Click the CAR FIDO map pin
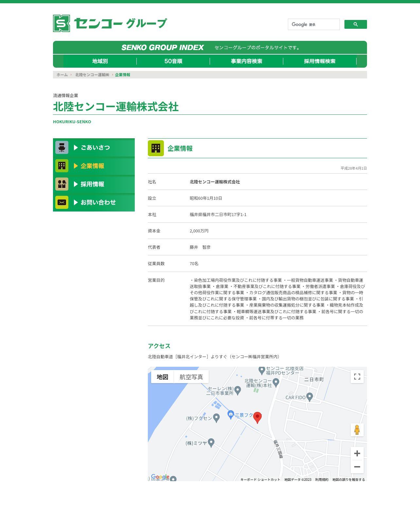420x507 pixels. pyautogui.click(x=310, y=397)
